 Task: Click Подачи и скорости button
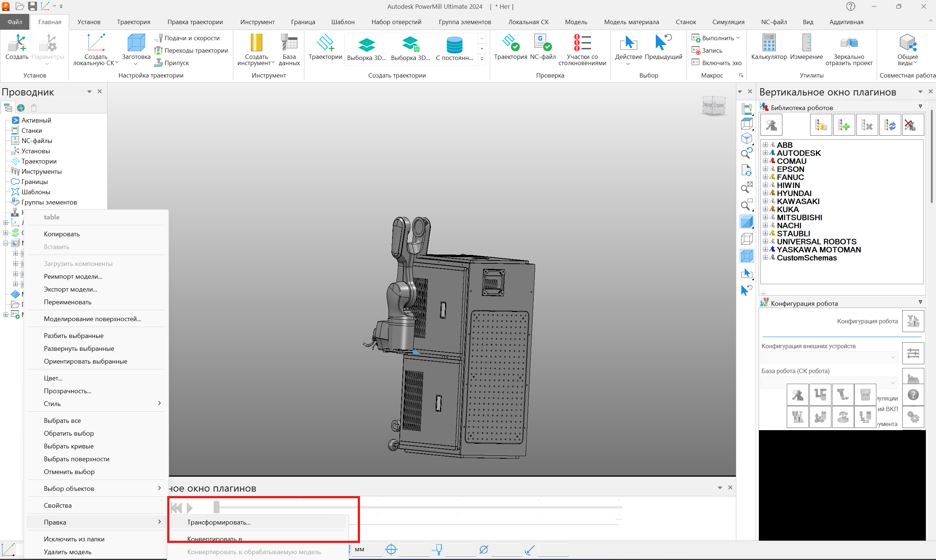(x=187, y=38)
